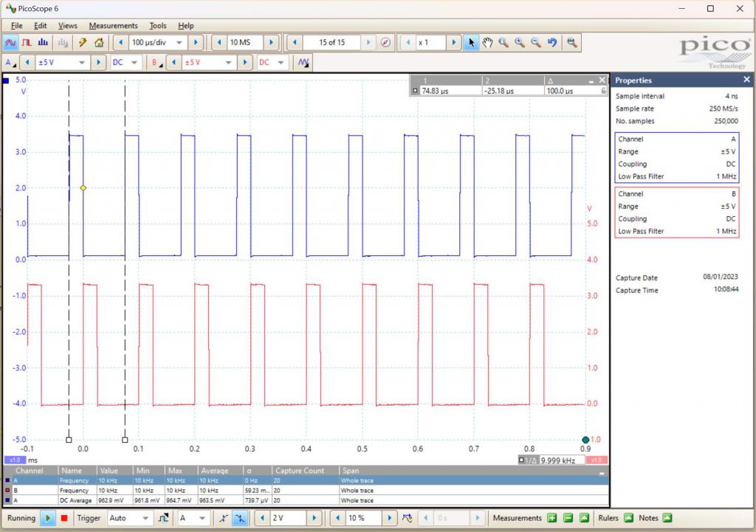Image resolution: width=756 pixels, height=532 pixels.
Task: Click the Channel B options button
Action: (x=156, y=63)
